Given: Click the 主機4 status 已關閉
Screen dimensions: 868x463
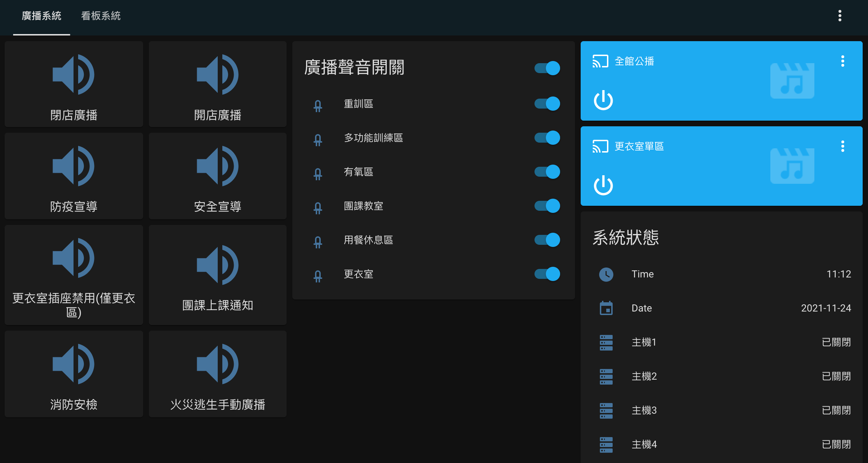Looking at the screenshot, I should coord(836,445).
